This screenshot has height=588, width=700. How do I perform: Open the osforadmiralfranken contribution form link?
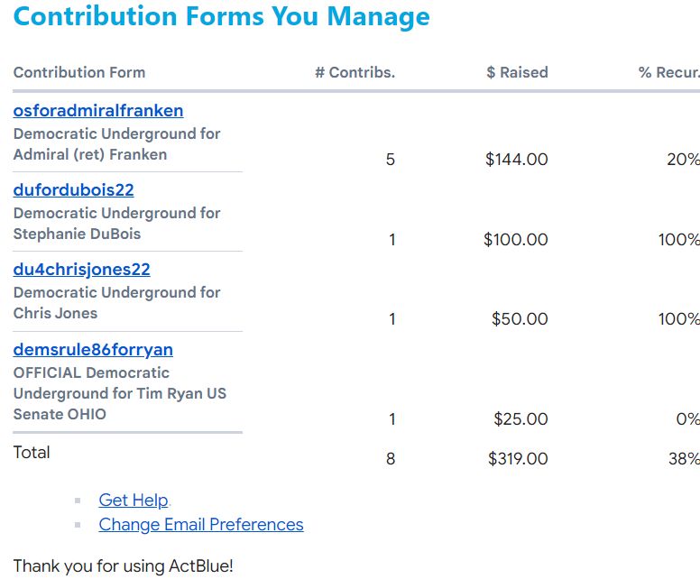98,111
